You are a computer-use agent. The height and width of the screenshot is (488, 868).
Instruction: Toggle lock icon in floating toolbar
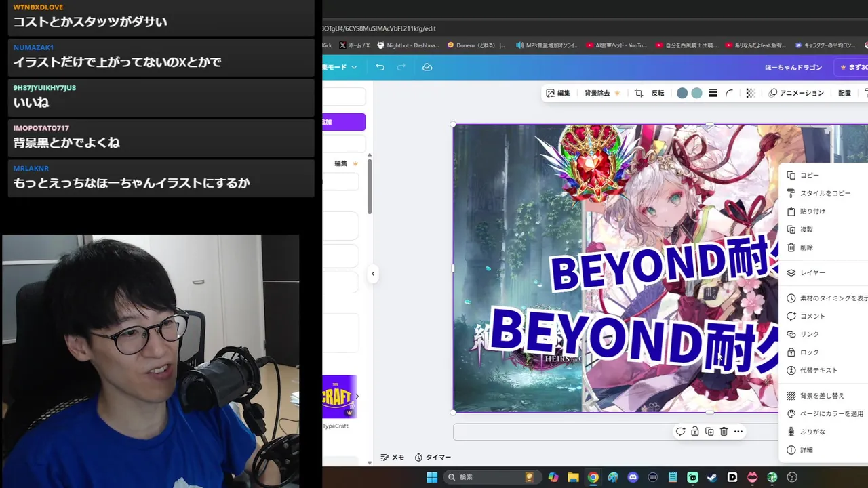click(695, 432)
